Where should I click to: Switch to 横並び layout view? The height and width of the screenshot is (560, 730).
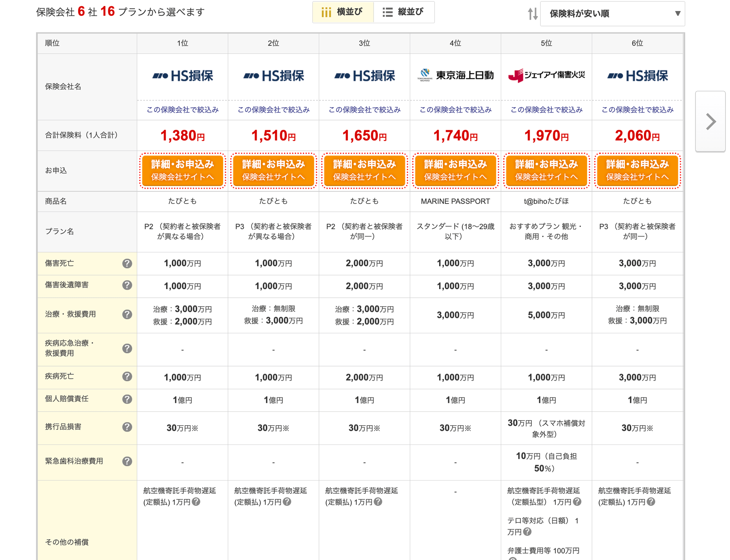343,12
